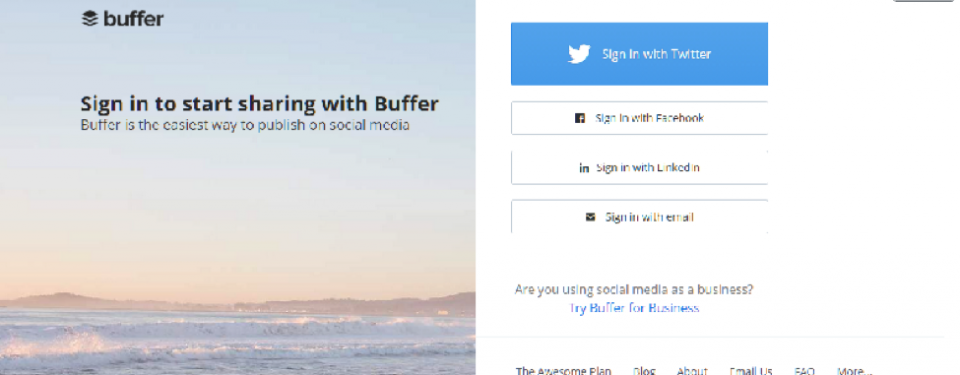Click the LinkedIn icon
The image size is (960, 375).
pyautogui.click(x=584, y=168)
